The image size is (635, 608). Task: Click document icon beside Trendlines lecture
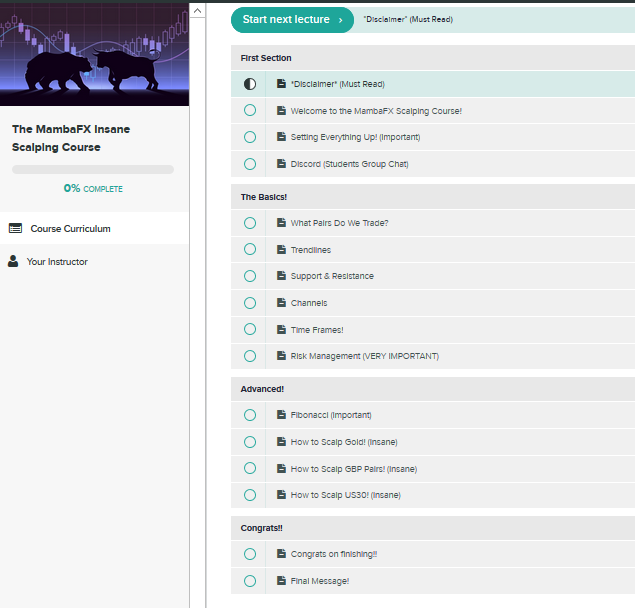pyautogui.click(x=282, y=250)
